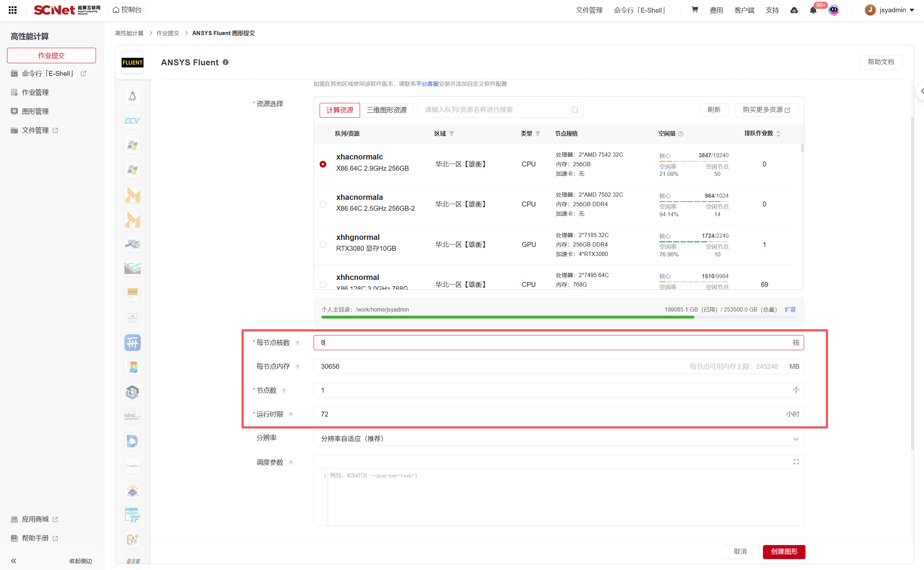Click the info icon beside ANSYS Fluent
This screenshot has width=924, height=570.
225,62
